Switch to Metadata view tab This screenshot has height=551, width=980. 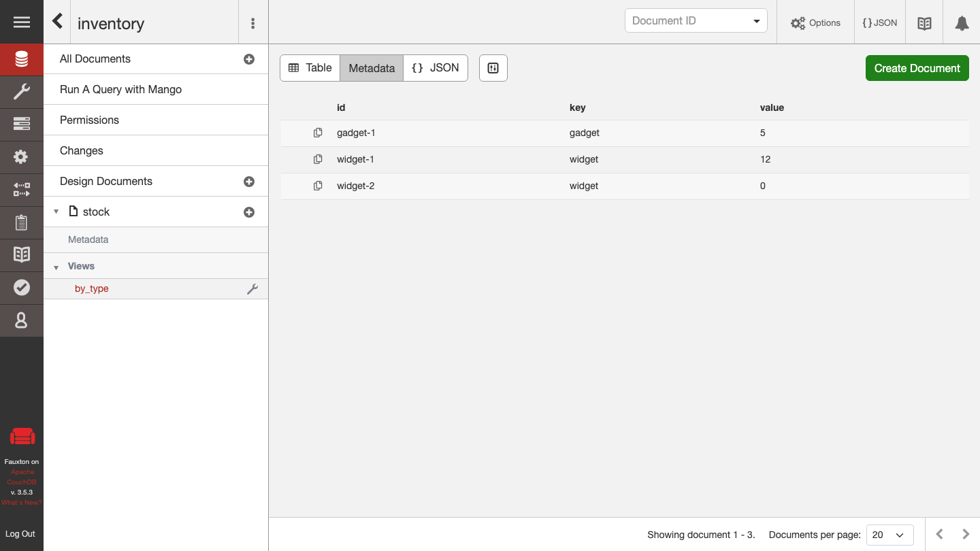372,68
